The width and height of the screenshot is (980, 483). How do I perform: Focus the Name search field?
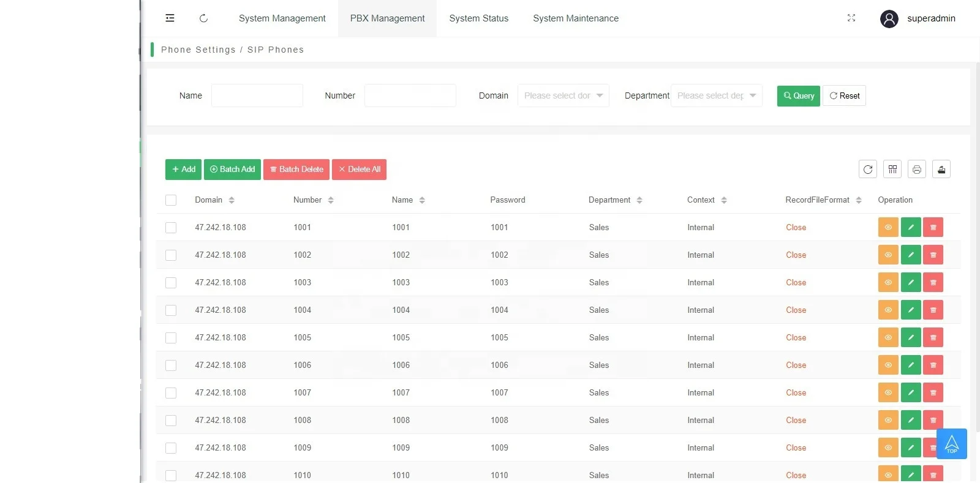[x=257, y=95]
